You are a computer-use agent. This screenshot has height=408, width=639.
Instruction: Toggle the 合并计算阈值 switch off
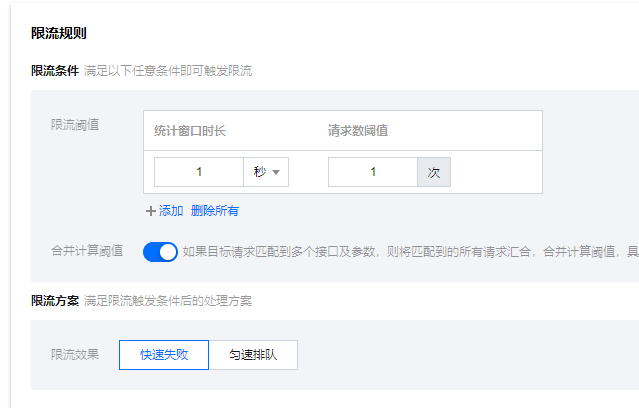pyautogui.click(x=160, y=252)
